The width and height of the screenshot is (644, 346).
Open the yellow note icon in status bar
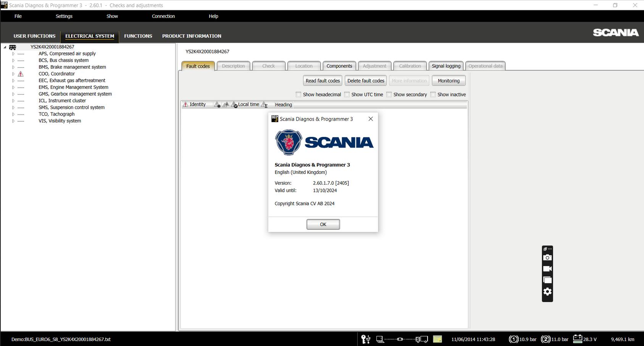[437, 339]
